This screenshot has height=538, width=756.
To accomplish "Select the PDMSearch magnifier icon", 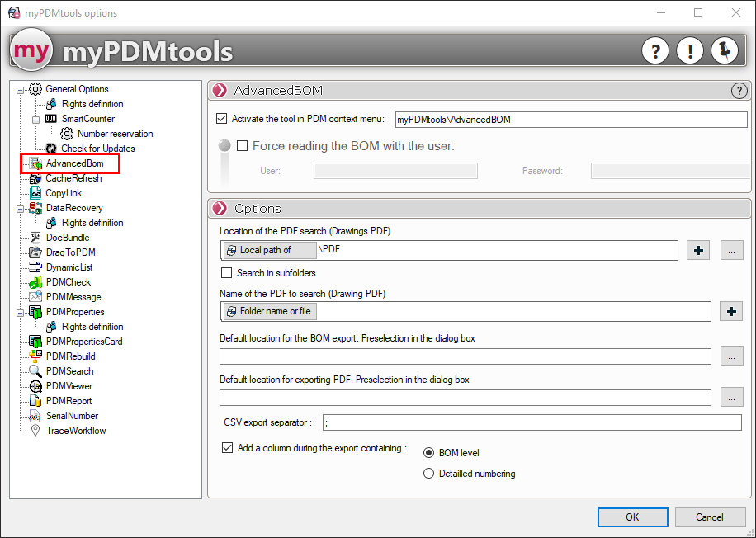I will pyautogui.click(x=35, y=371).
